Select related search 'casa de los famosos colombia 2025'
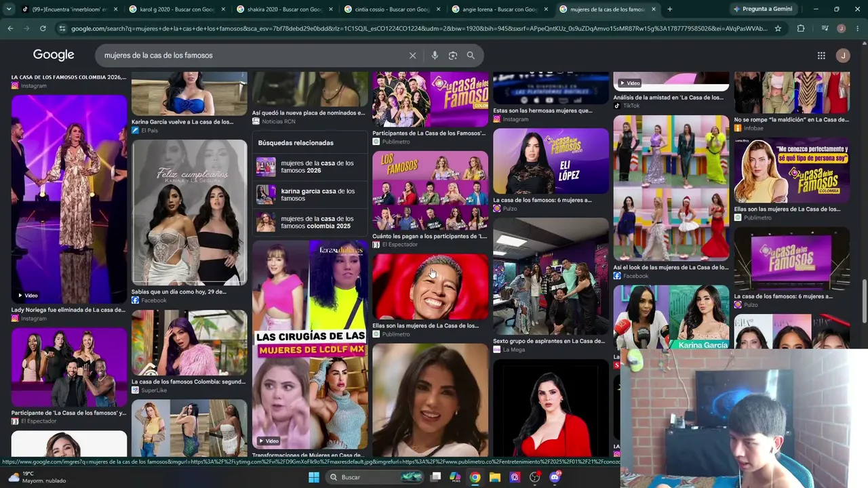The image size is (868, 488). [310, 222]
